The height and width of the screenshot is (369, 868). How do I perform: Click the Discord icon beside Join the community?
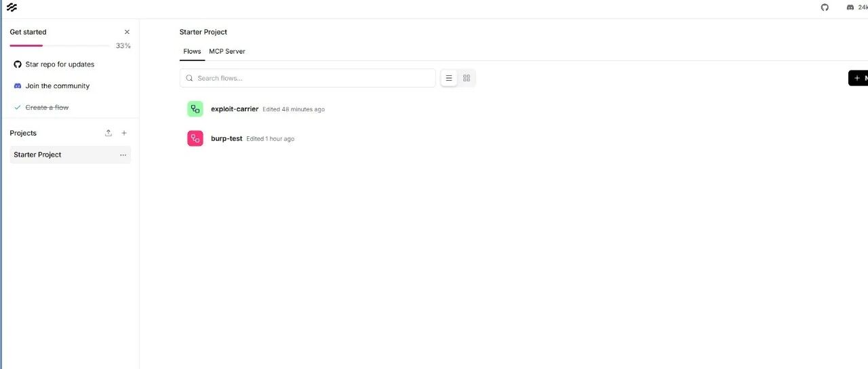click(18, 86)
